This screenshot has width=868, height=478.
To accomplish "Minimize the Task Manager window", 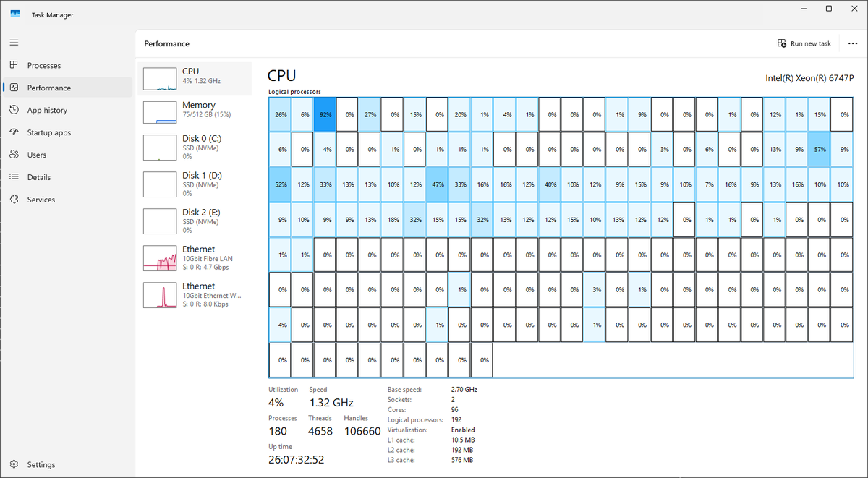I will (804, 9).
